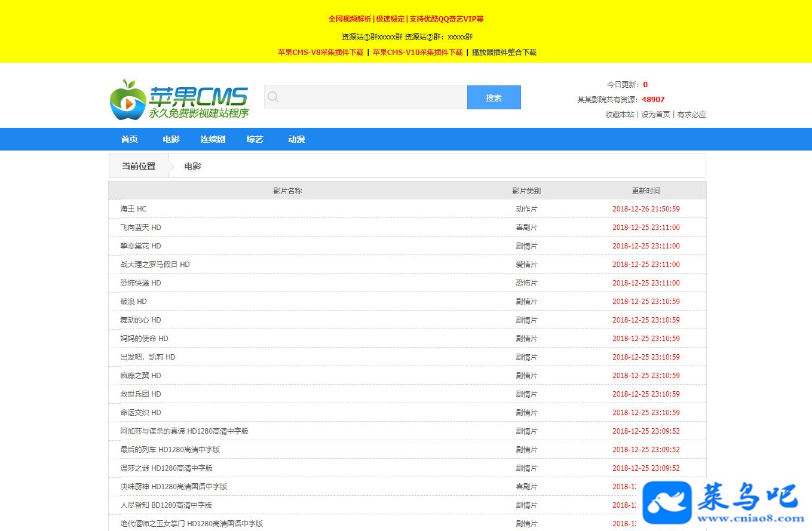Open the 有求必应 link
The width and height of the screenshot is (812, 531).
[x=691, y=115]
